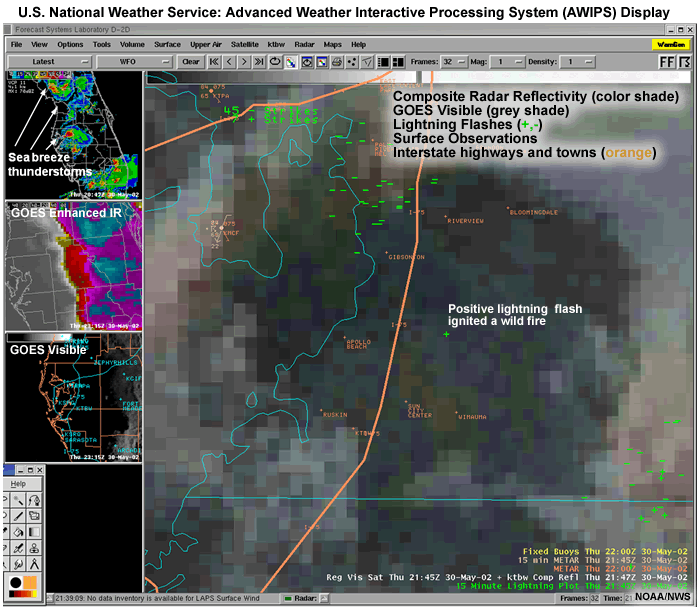Screen dimensions: 700x610
Task: Pick the orange background color swatch
Action: tap(30, 582)
